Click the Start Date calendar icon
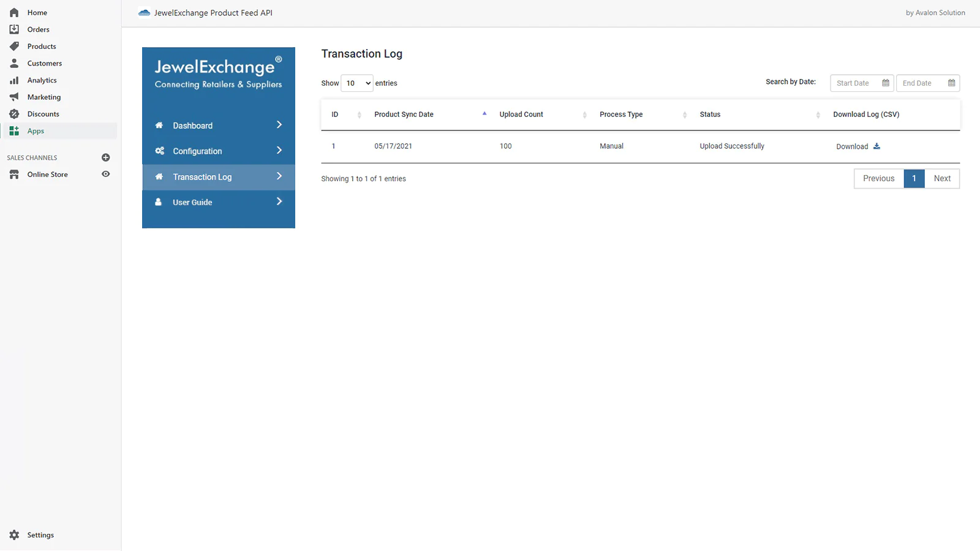 (x=886, y=83)
